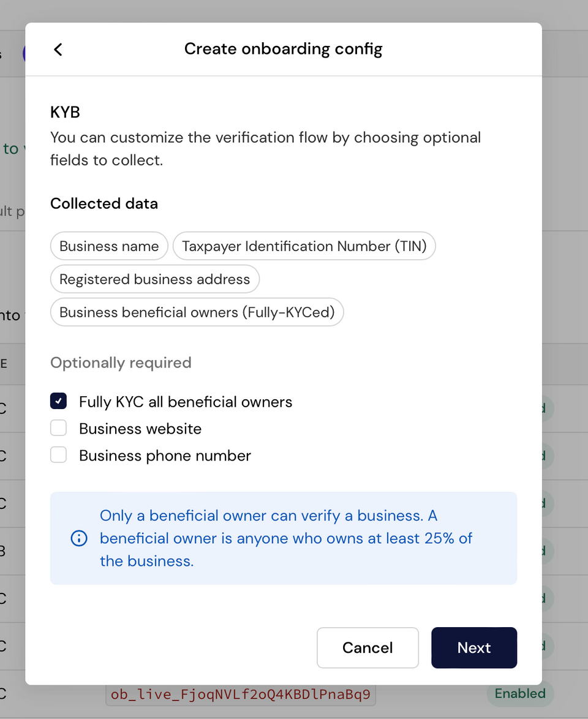
Task: Go back using the left chevron arrow
Action: tap(58, 50)
